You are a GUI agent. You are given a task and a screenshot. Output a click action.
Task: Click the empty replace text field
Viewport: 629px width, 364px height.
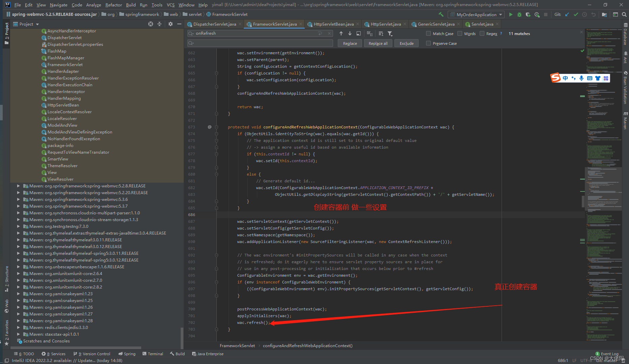260,43
